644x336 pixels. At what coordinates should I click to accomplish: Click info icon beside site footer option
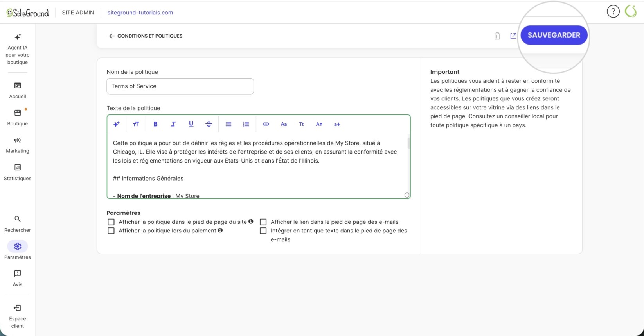coord(251,222)
